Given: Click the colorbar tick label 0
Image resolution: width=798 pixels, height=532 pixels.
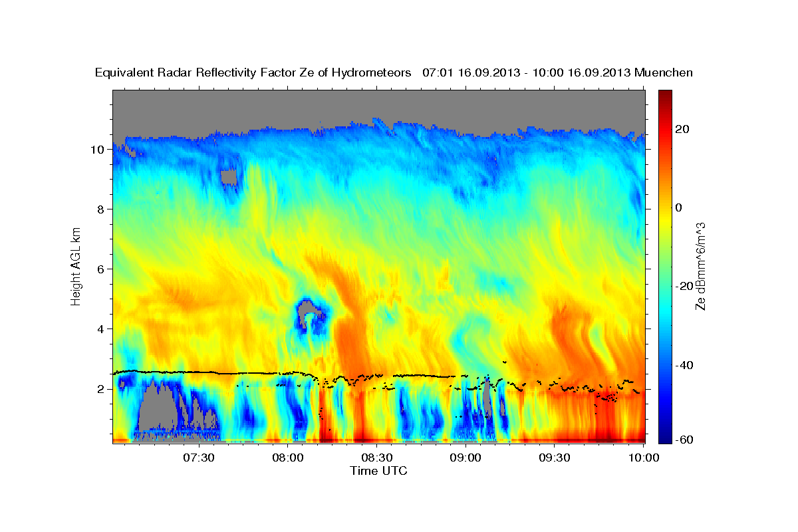Looking at the screenshot, I should pos(678,207).
